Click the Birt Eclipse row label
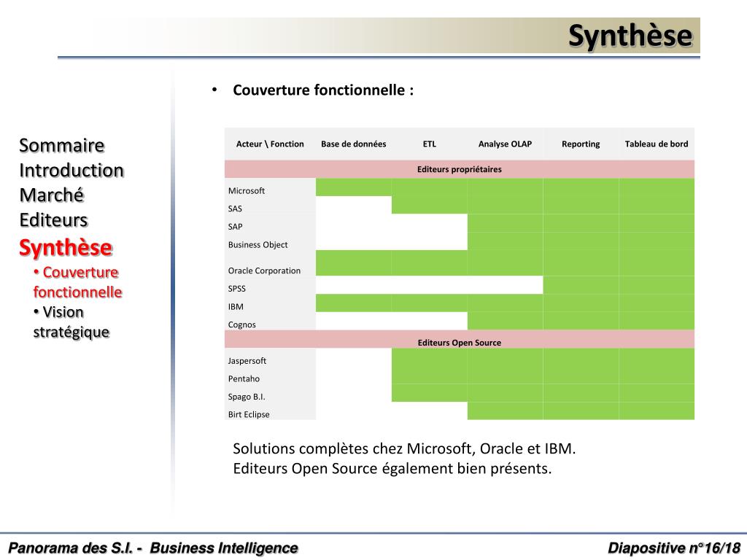 pos(248,415)
